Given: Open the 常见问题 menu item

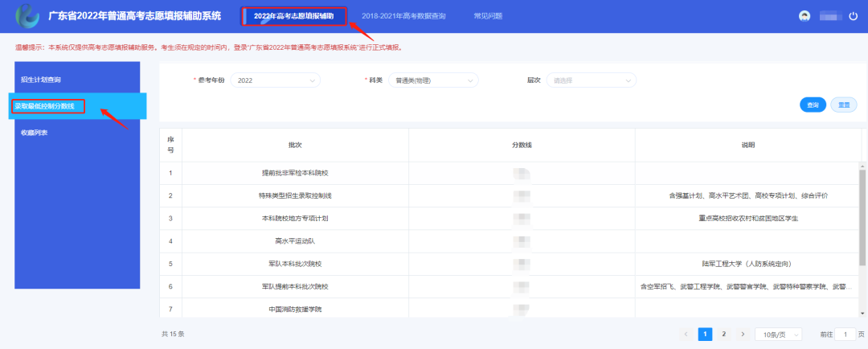Looking at the screenshot, I should pos(488,16).
